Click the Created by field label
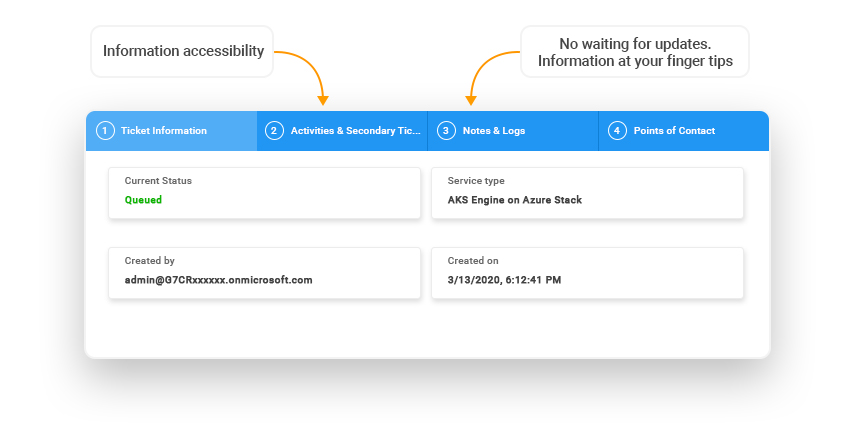This screenshot has height=432, width=856. [150, 261]
